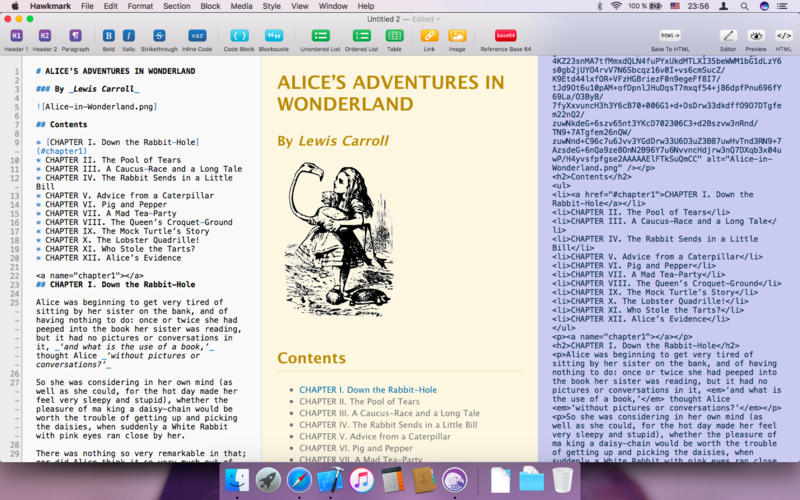This screenshot has height=500, width=800.
Task: Open the Style menu
Action: coord(271,6)
